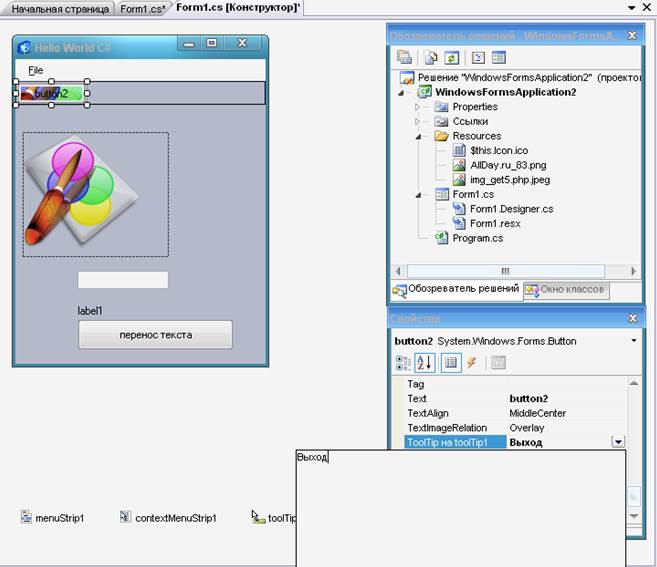Close the Solution Explorer panel
Image resolution: width=657 pixels, height=567 pixels.
632,36
